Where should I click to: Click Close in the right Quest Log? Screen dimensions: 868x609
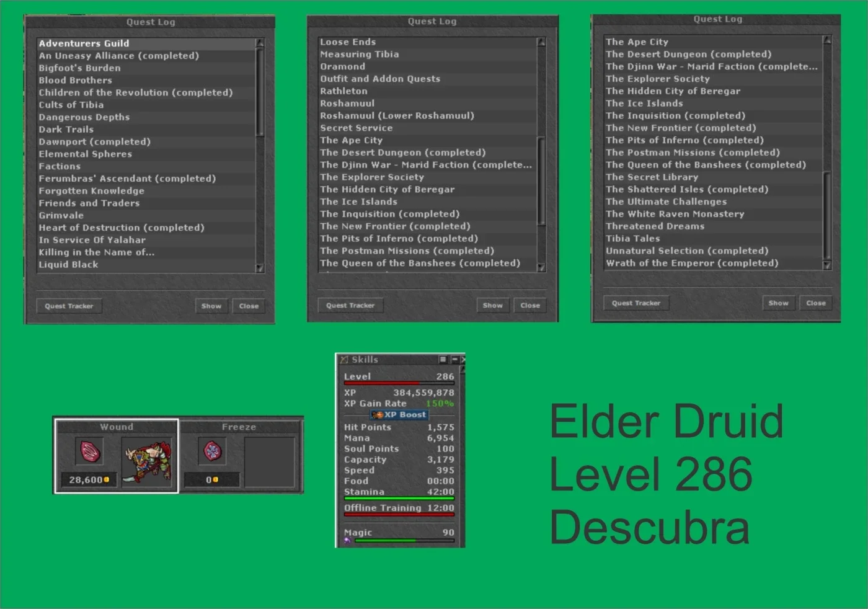(816, 303)
